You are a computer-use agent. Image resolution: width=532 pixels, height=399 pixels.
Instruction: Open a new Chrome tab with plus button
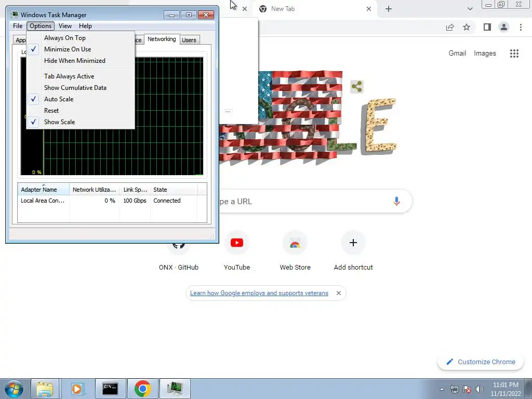[389, 9]
